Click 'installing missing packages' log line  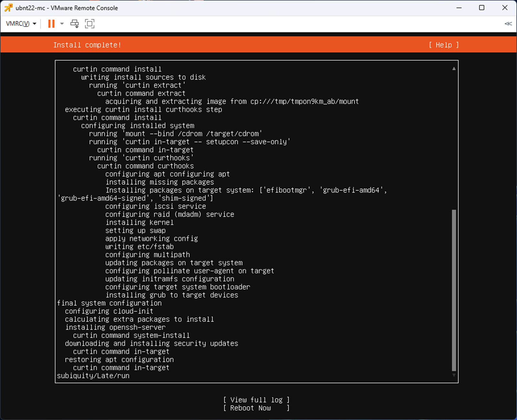point(160,182)
